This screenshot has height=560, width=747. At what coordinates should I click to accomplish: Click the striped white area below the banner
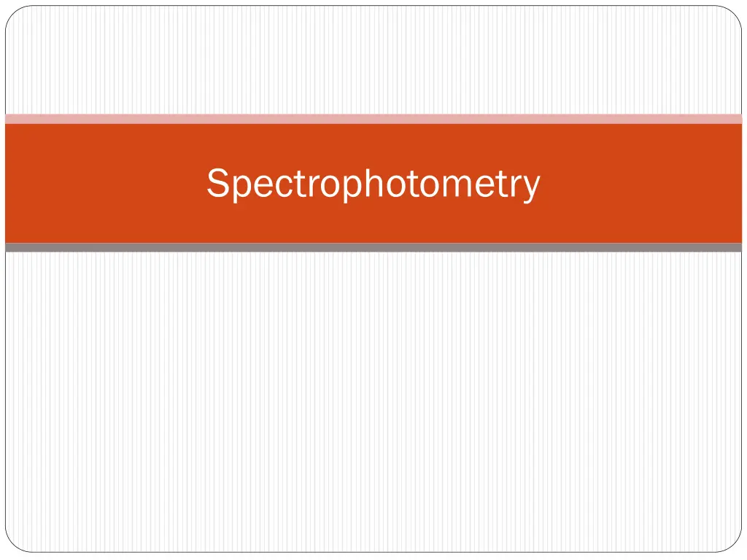373,401
